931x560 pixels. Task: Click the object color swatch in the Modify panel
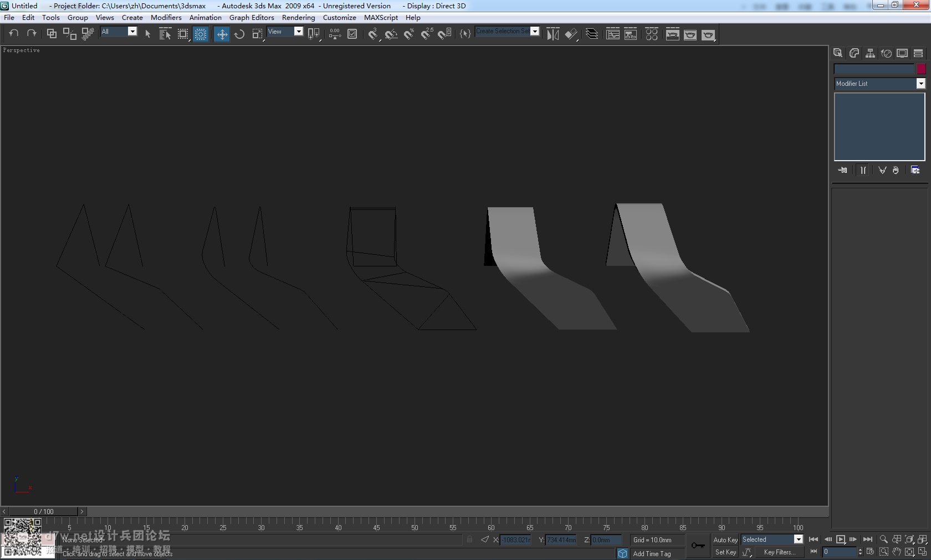click(921, 69)
